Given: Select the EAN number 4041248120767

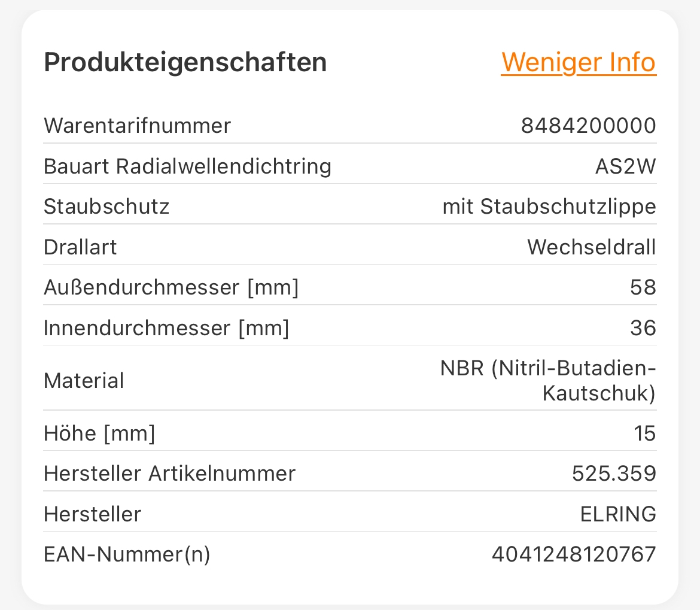Looking at the screenshot, I should [x=574, y=555].
